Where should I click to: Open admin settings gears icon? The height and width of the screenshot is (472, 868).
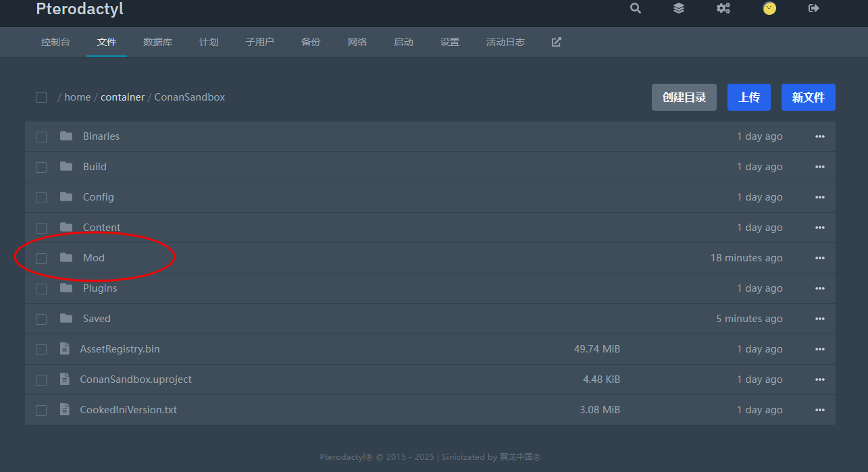(723, 8)
